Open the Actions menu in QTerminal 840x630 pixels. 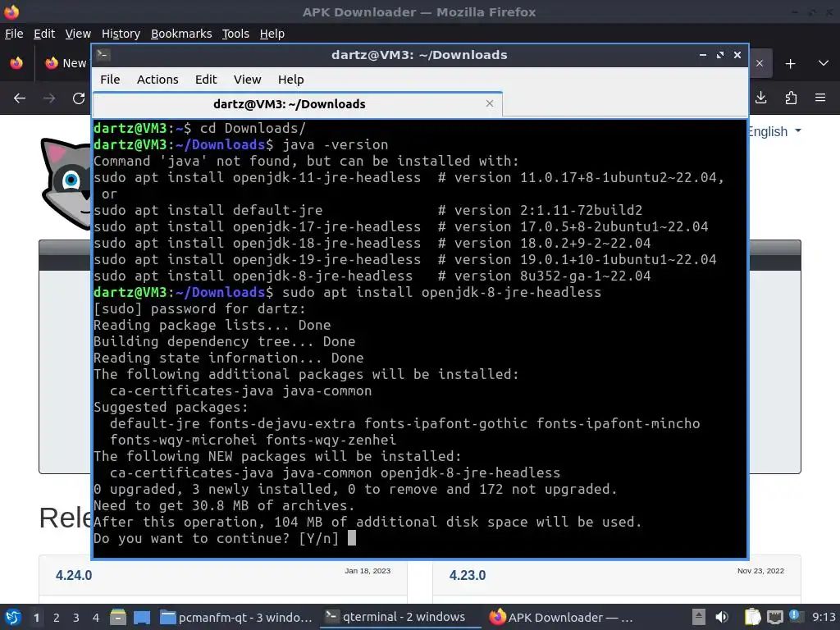pos(157,80)
